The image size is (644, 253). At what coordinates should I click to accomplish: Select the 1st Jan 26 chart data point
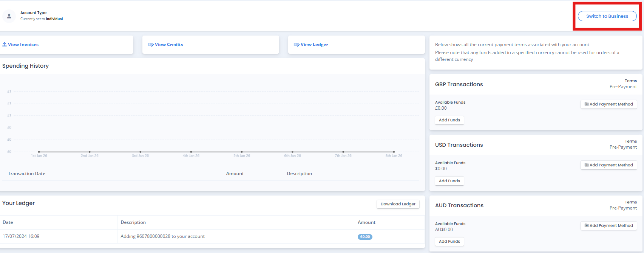point(39,152)
